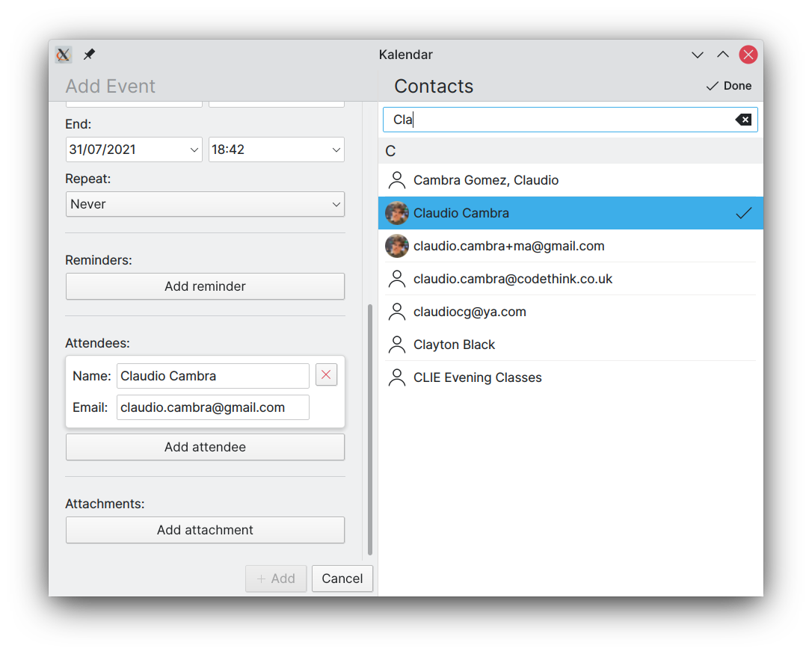
Task: Select contact Cambra Gomez, Claudio
Action: tap(570, 180)
